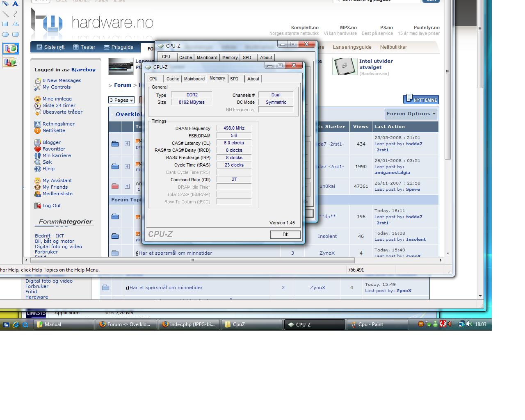Click the warning icon beside Nettikette
525x420 pixels.
pyautogui.click(x=38, y=130)
